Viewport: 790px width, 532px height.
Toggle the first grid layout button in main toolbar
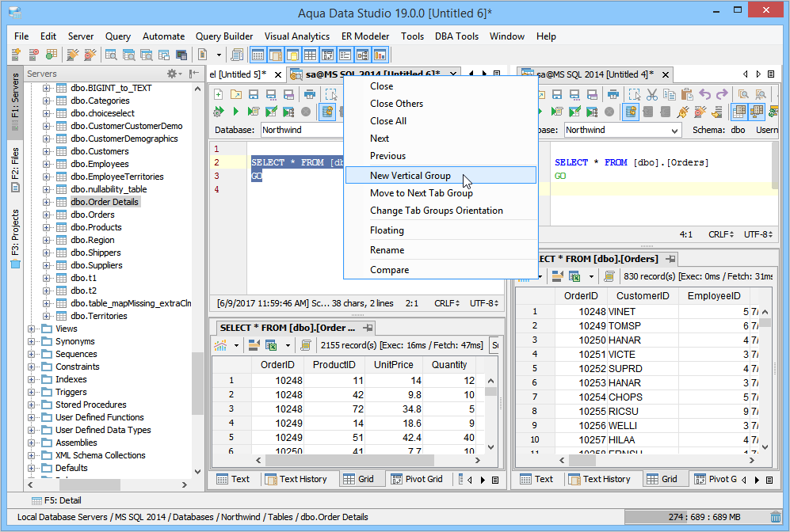[x=258, y=55]
